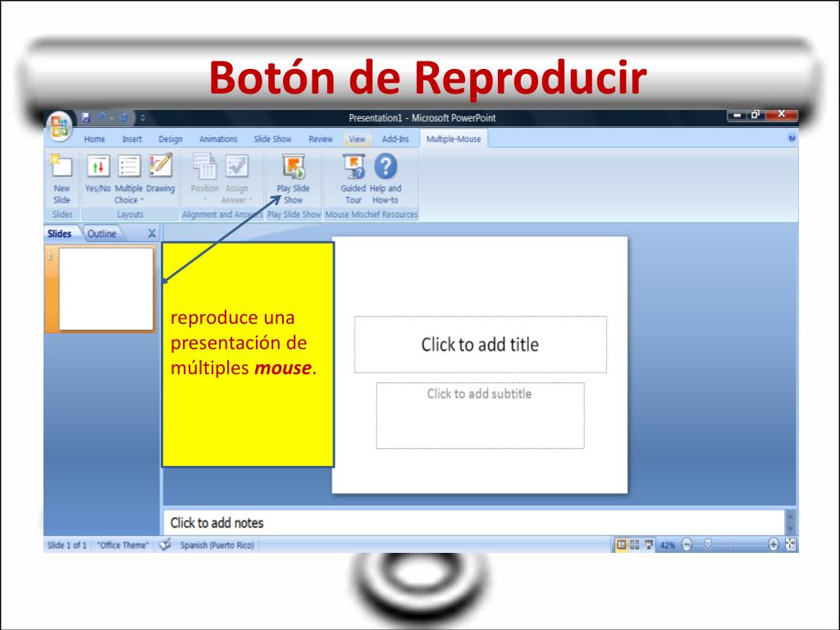Redo the last action

coord(124,117)
